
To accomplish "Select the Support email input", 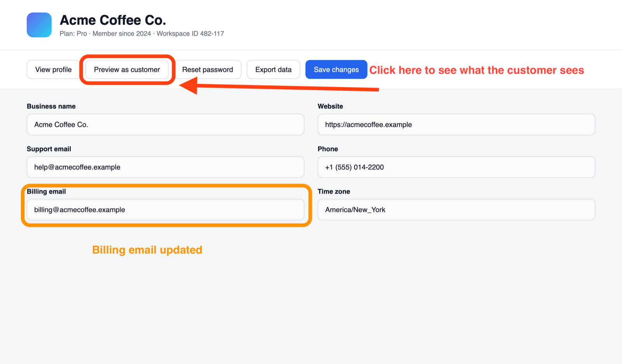I will pyautogui.click(x=165, y=167).
